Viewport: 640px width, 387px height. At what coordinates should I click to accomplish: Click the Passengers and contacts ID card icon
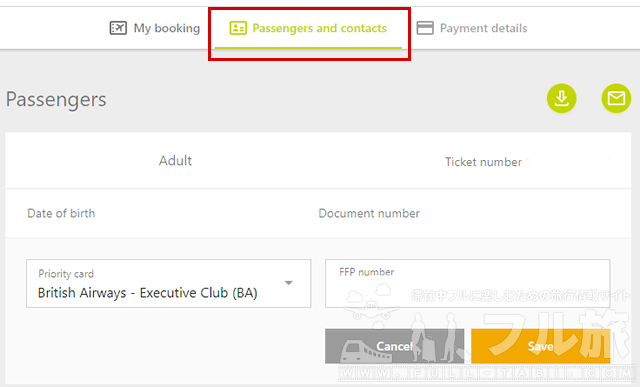point(238,28)
